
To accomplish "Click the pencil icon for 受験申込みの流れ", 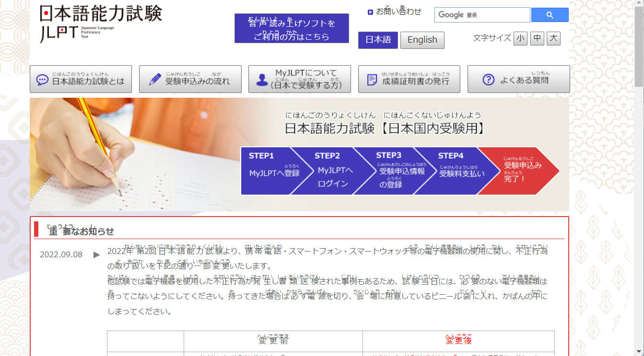I will [154, 80].
